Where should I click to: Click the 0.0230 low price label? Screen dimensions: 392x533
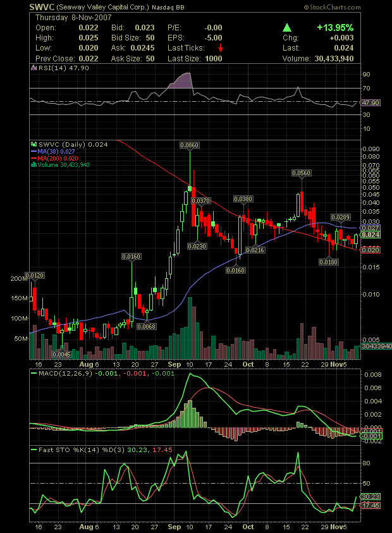click(197, 246)
